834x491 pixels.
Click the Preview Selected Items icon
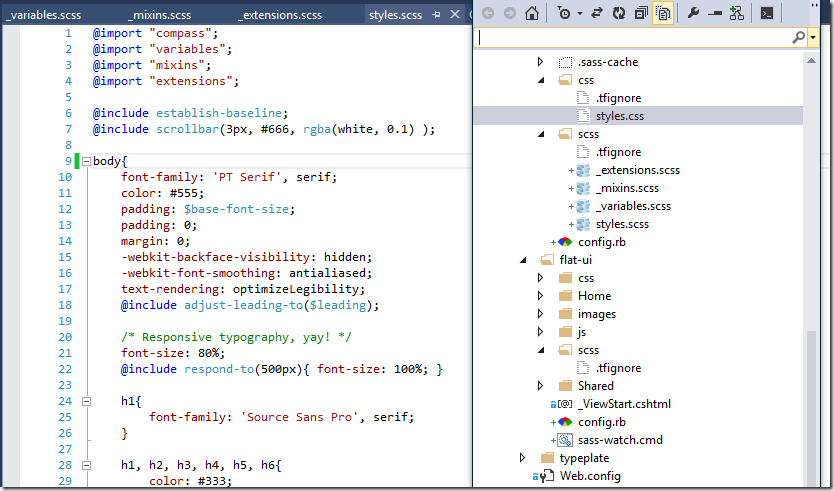click(715, 13)
